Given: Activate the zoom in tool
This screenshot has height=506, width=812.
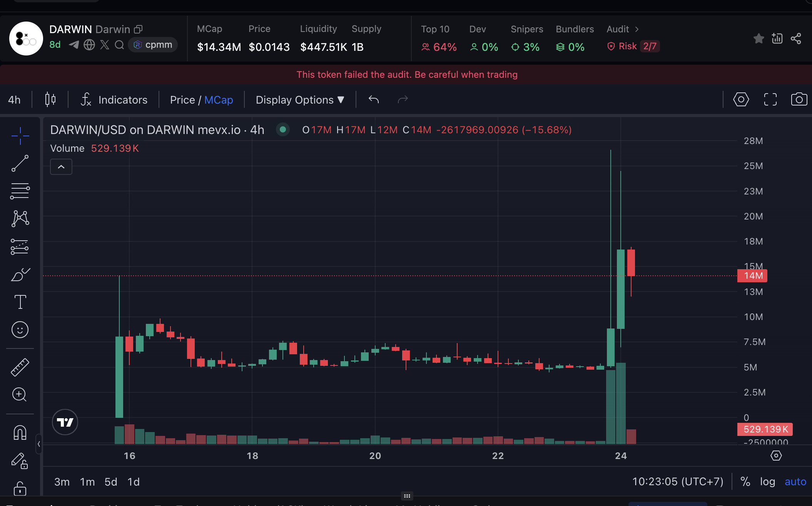Looking at the screenshot, I should (19, 394).
